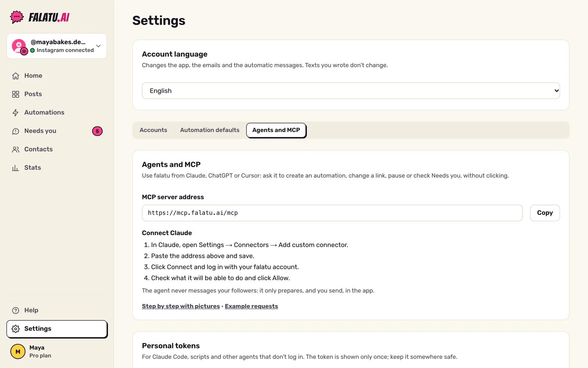Open Step by step with pictures link

tap(181, 306)
